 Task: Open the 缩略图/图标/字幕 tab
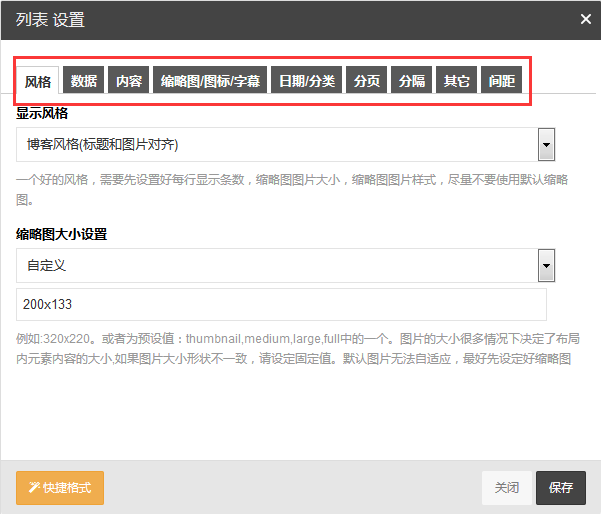click(210, 80)
